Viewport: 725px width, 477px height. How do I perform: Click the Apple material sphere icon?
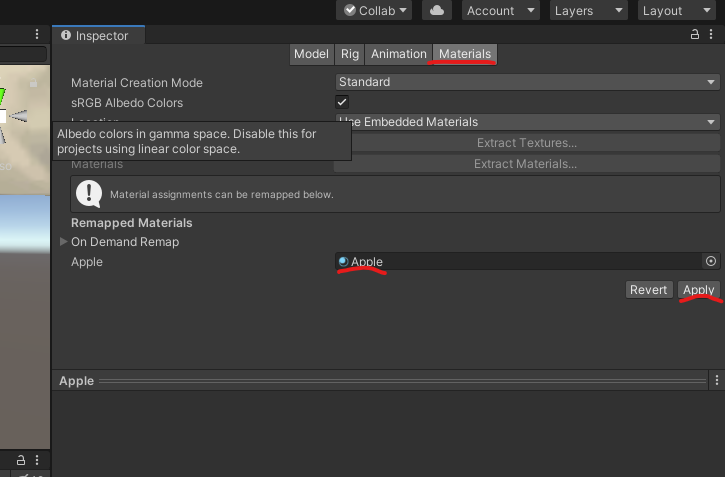click(x=343, y=261)
